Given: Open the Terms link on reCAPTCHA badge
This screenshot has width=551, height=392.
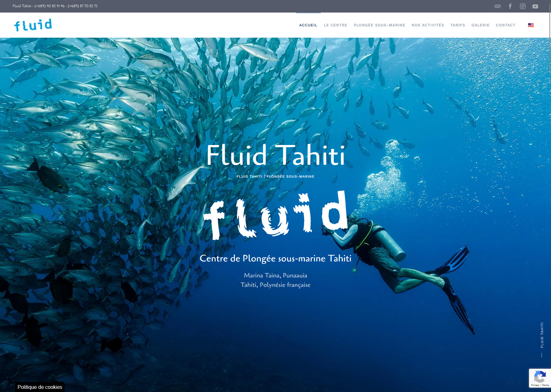Looking at the screenshot, I should 546,385.
